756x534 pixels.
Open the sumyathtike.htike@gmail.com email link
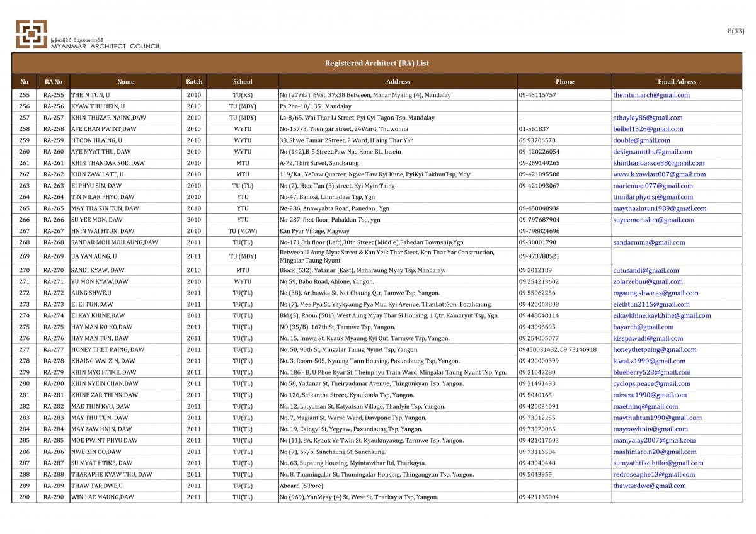click(658, 463)
